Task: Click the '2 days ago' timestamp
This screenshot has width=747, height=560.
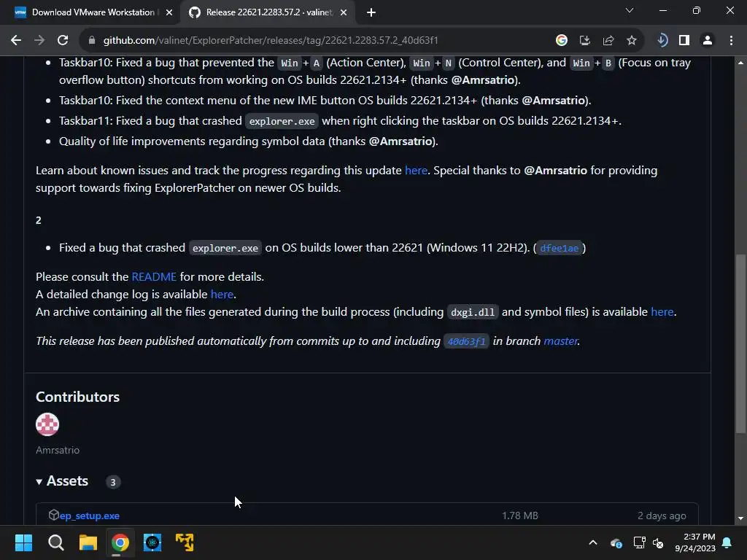Action: point(662,516)
